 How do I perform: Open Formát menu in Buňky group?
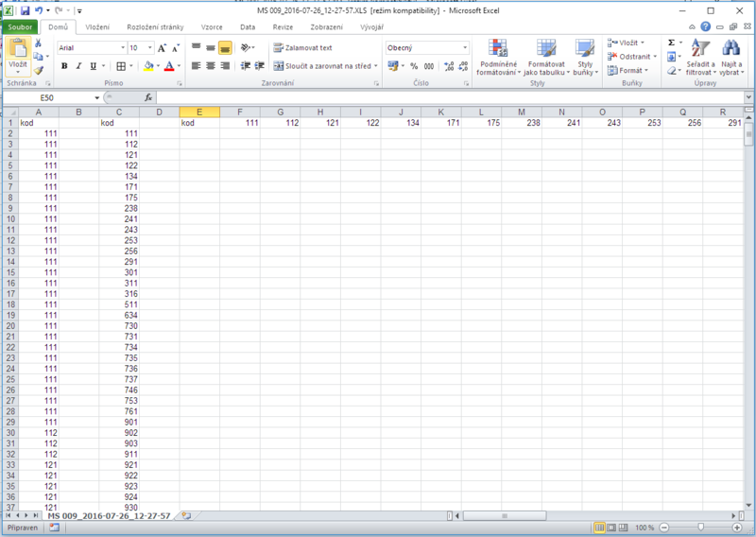click(627, 71)
